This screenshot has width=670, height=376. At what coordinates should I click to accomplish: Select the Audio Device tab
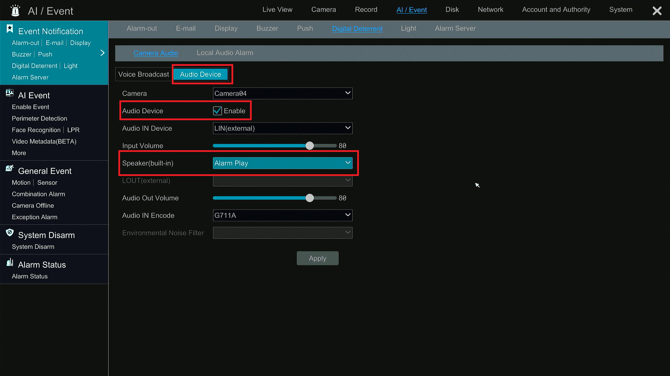point(200,74)
